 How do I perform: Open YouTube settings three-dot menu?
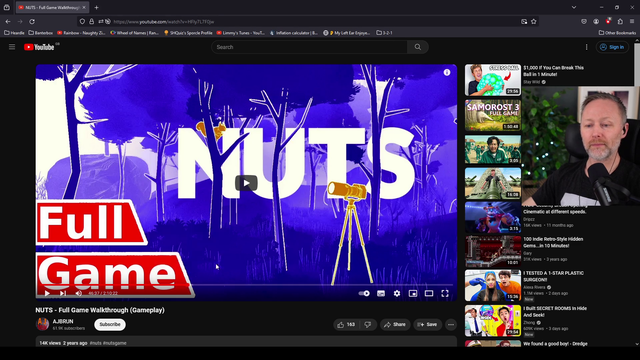pyautogui.click(x=587, y=47)
